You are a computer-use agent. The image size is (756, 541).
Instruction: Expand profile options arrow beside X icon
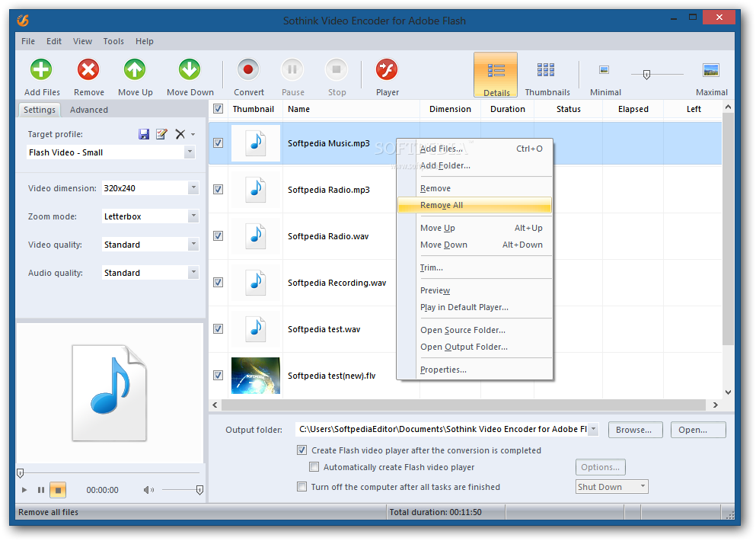tap(193, 135)
